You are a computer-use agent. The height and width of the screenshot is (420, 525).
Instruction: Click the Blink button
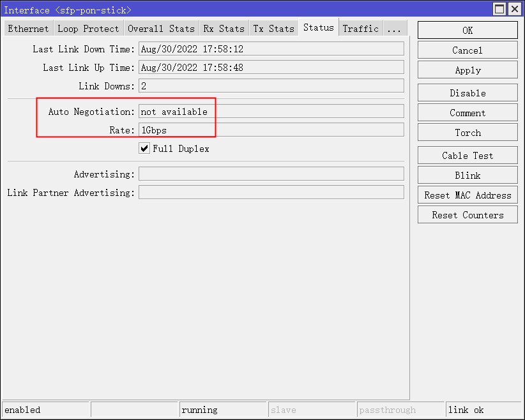(468, 176)
